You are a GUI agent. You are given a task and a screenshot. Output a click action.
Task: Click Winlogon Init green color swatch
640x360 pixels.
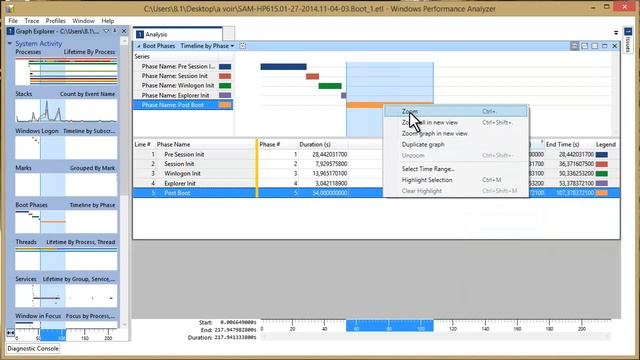point(225,86)
